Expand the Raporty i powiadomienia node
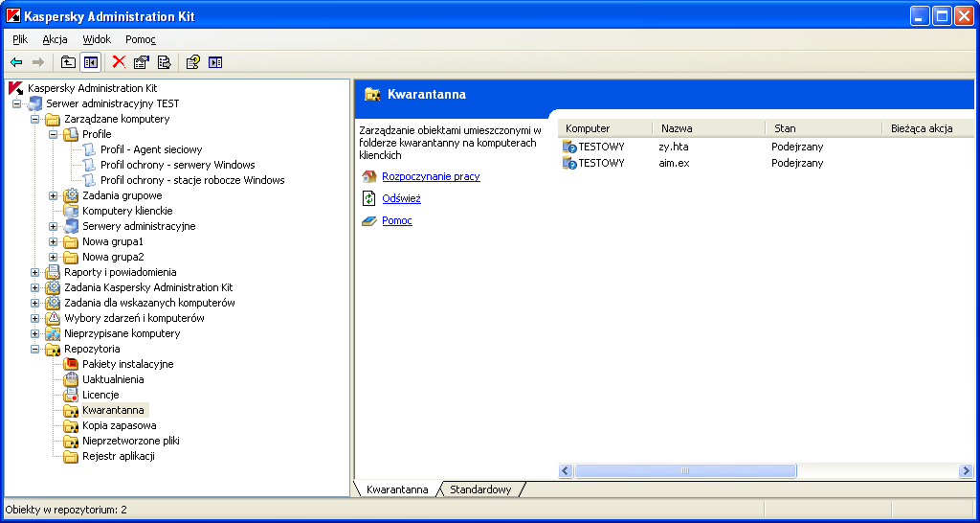Screen dimensions: 980x523 (x=35, y=272)
